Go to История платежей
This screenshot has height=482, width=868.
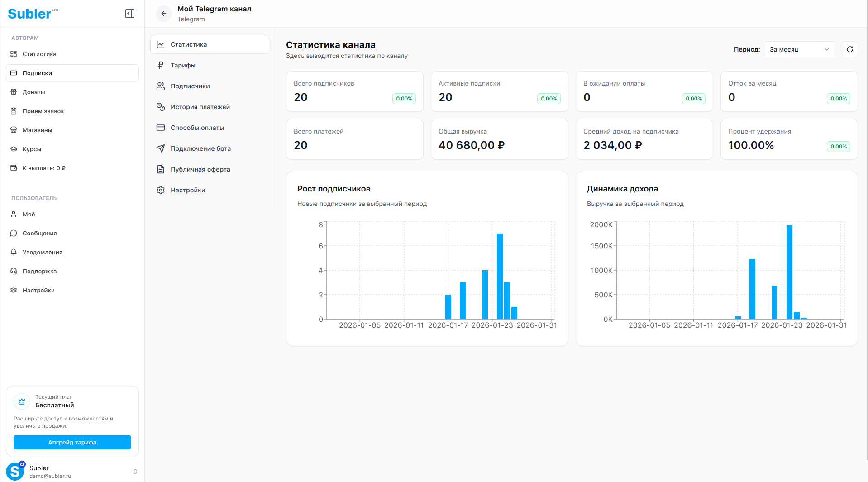200,107
